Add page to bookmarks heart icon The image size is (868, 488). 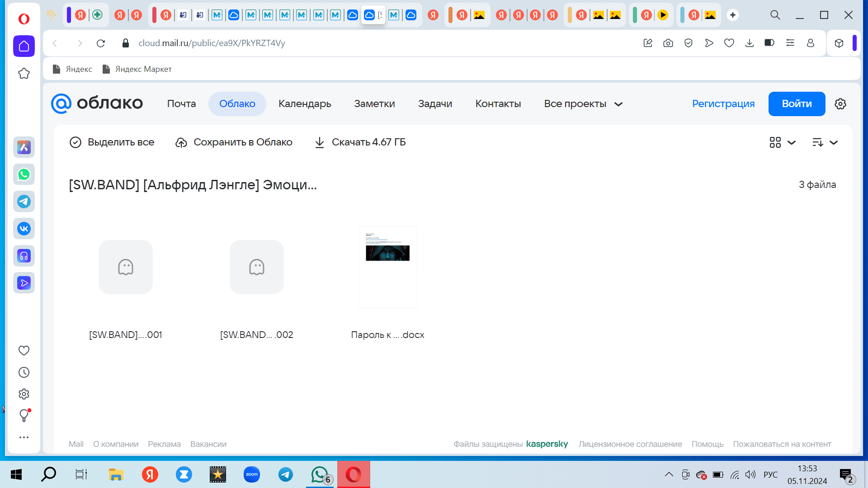(729, 43)
